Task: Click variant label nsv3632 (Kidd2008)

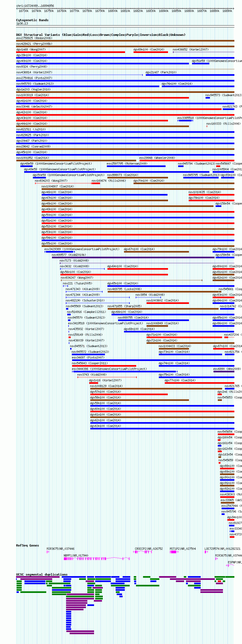Action: (75, 266)
